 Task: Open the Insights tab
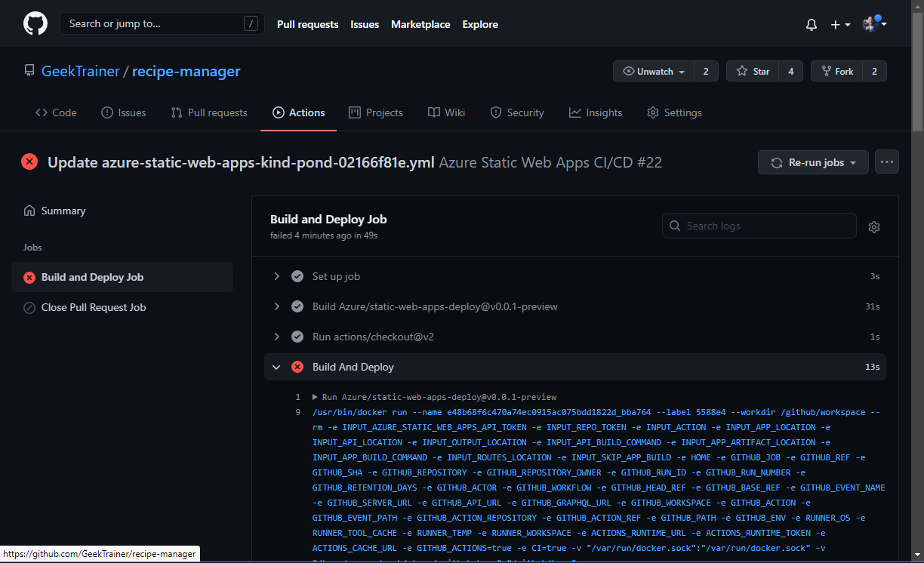(x=596, y=112)
